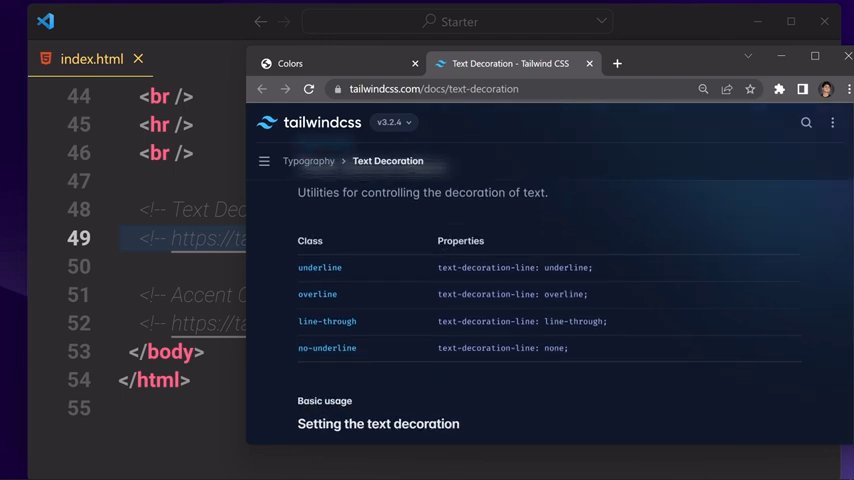Viewport: 854px width, 480px height.
Task: Go back with VS Code navigation arrow
Action: click(x=261, y=22)
